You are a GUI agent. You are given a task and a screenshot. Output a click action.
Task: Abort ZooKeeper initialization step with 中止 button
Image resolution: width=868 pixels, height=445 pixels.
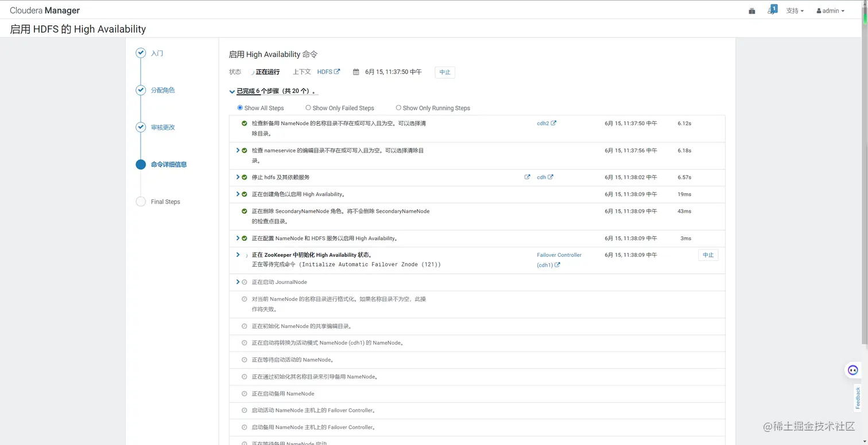coord(708,255)
